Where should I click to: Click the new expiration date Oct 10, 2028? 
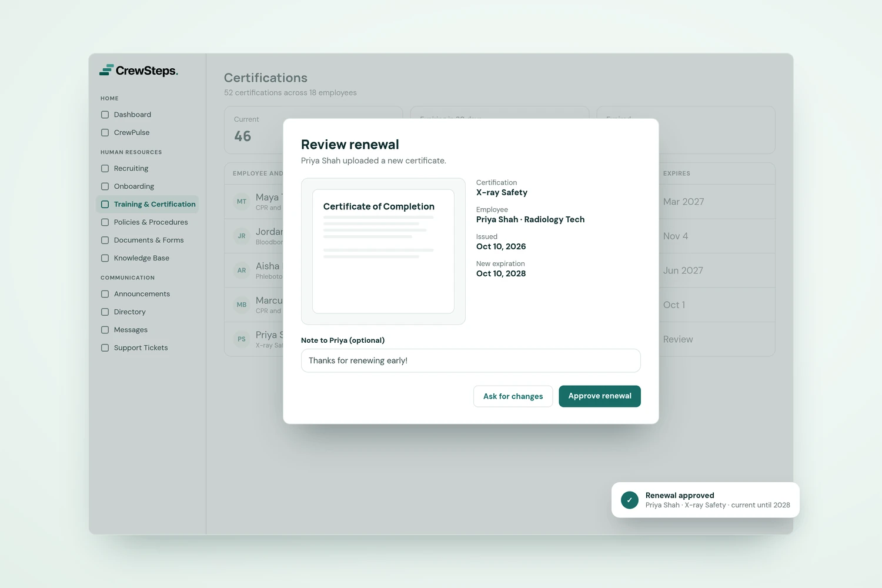pyautogui.click(x=501, y=273)
